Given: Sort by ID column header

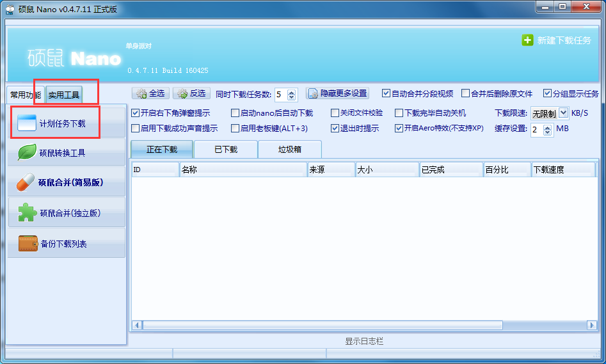Looking at the screenshot, I should point(155,170).
